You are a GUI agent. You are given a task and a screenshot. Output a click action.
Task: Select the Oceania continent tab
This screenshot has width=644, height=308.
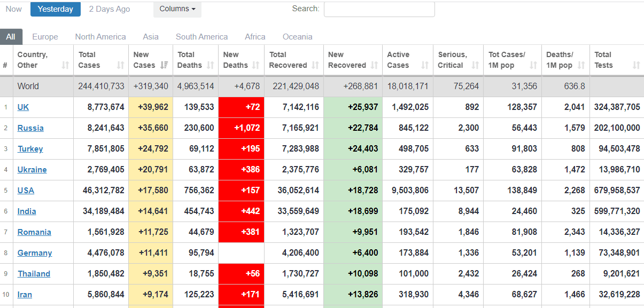coord(297,37)
